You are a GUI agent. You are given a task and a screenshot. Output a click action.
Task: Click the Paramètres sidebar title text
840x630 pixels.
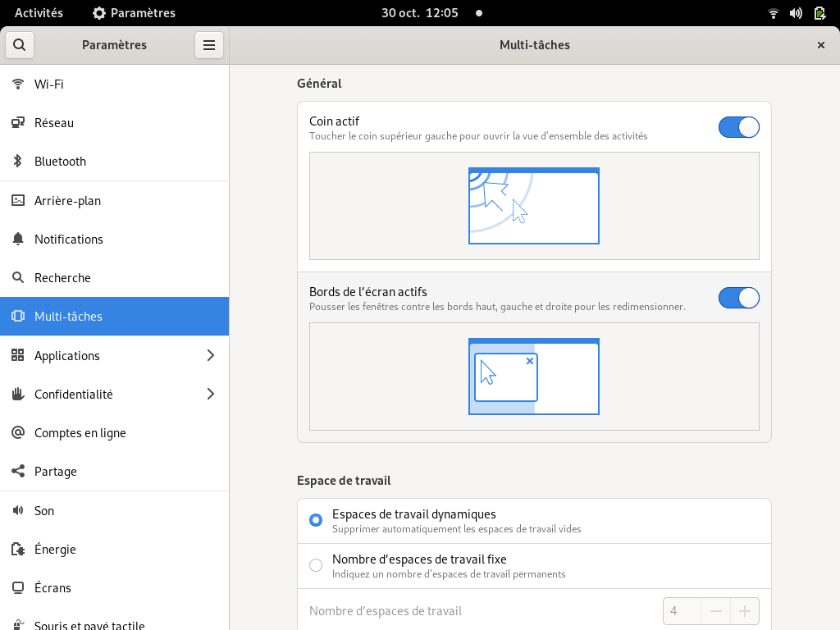click(x=114, y=45)
